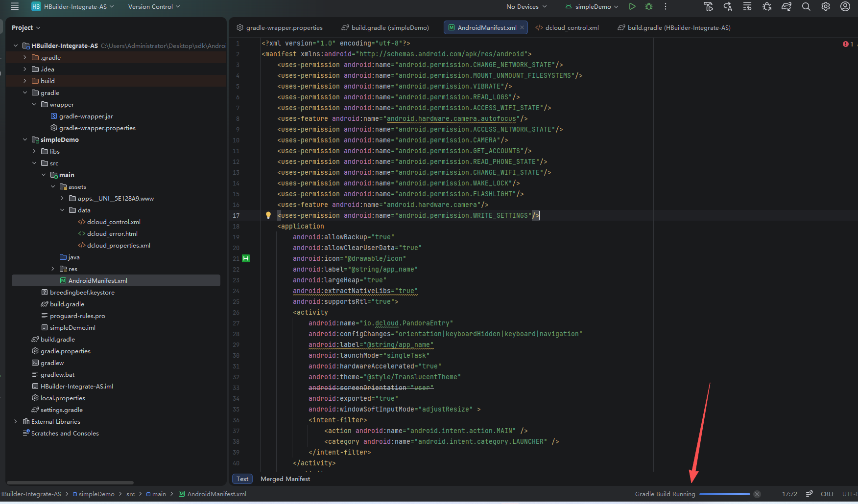Click line number 26 in gutter
858x504 pixels.
pyautogui.click(x=236, y=312)
